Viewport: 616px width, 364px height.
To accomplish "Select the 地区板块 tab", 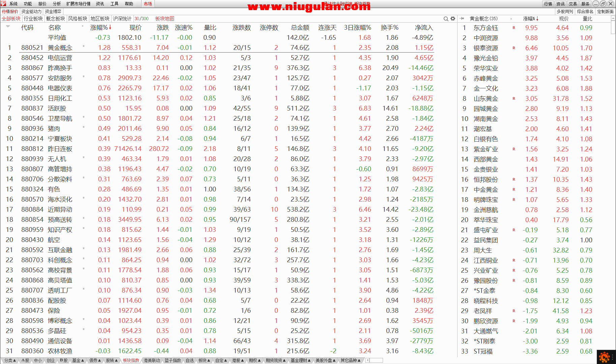I will click(x=100, y=19).
